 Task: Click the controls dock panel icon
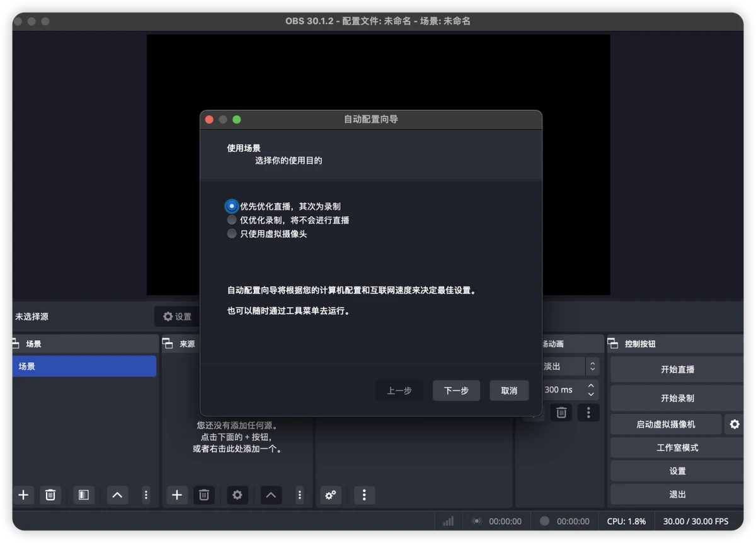(613, 344)
